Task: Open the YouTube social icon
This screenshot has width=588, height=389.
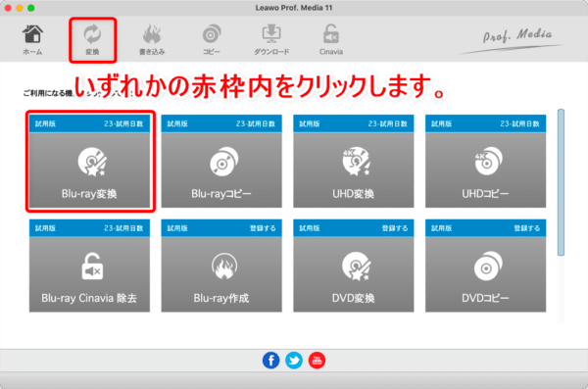Action: [317, 361]
